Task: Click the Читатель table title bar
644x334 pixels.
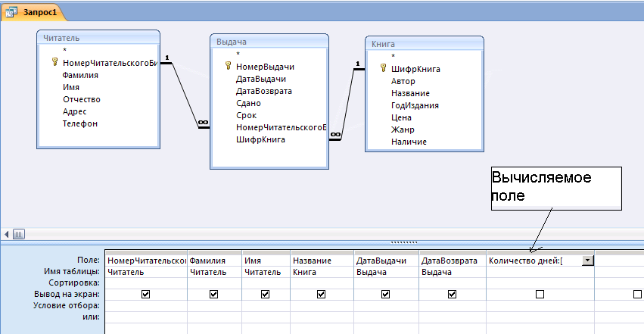Action: [98, 38]
